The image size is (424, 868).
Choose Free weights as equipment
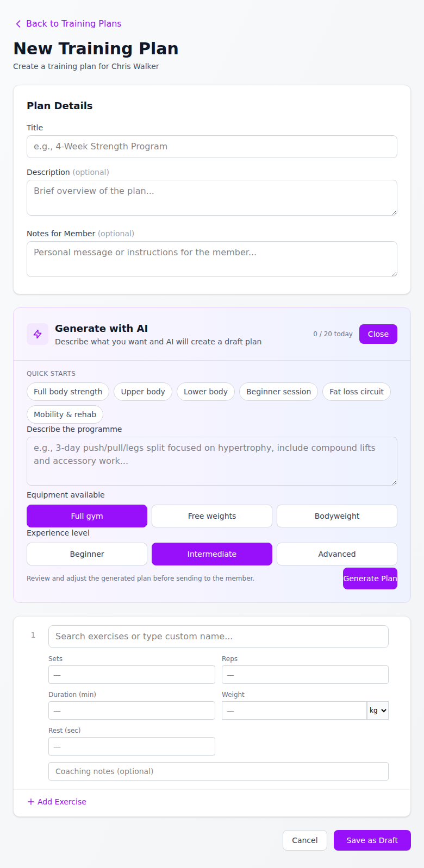[x=211, y=515]
